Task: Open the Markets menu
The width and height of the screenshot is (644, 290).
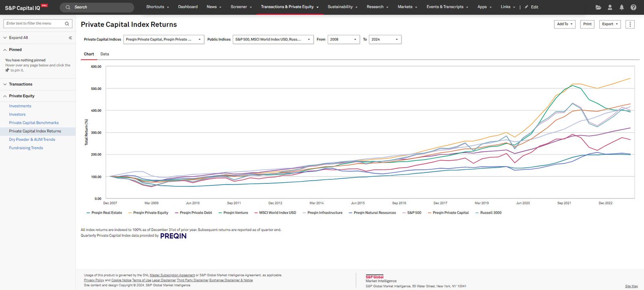Action: 407,7
